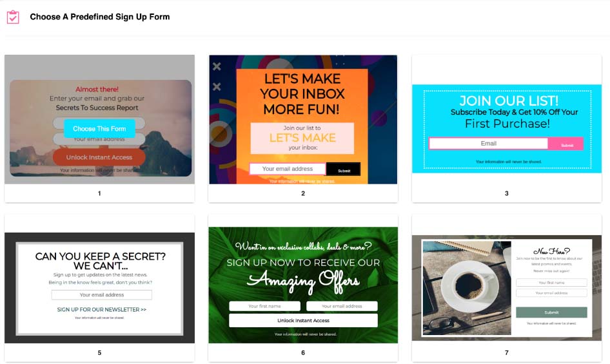The image size is (610, 364).
Task: Select the orange inbox fun form thumbnail
Action: 303,119
